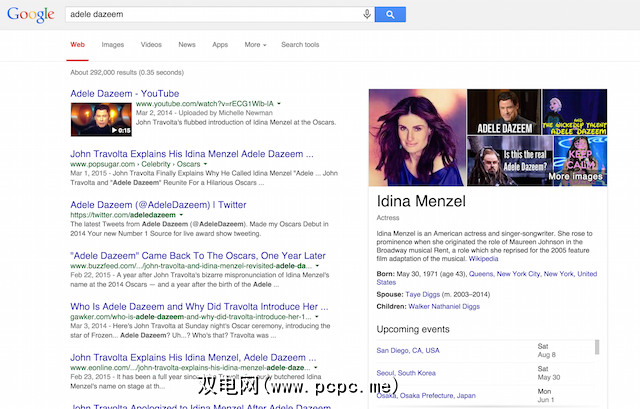Open San Diego, CA, USA event
Image resolution: width=640 pixels, height=409 pixels.
(x=408, y=351)
